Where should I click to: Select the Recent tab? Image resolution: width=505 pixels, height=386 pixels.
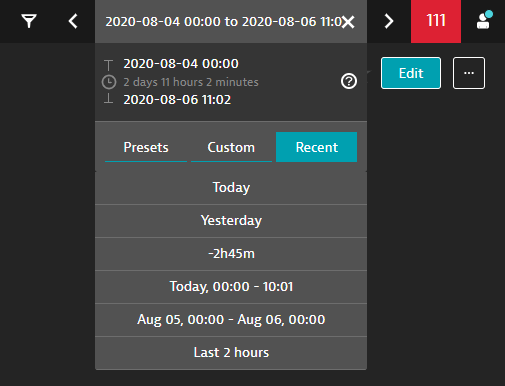pos(317,147)
